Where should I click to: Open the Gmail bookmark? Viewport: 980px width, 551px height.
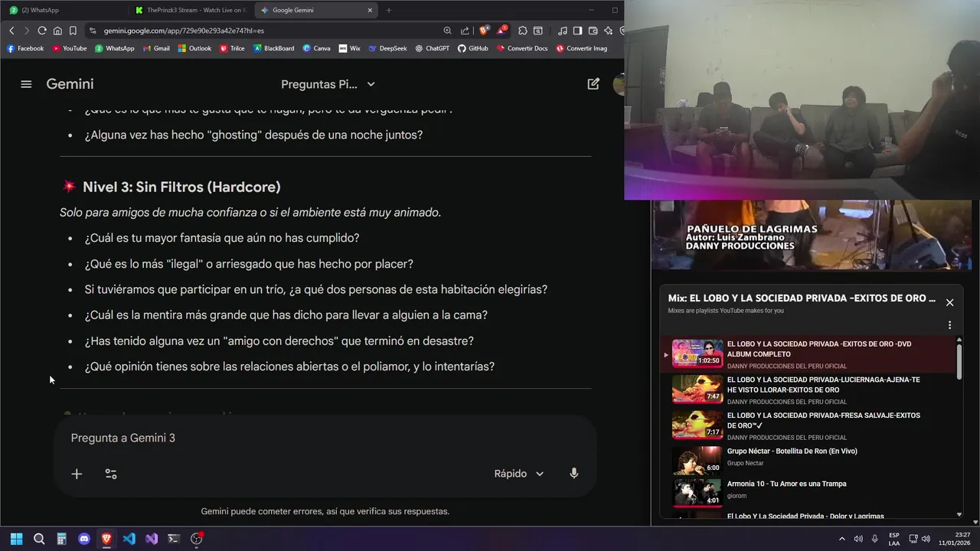pos(157,48)
